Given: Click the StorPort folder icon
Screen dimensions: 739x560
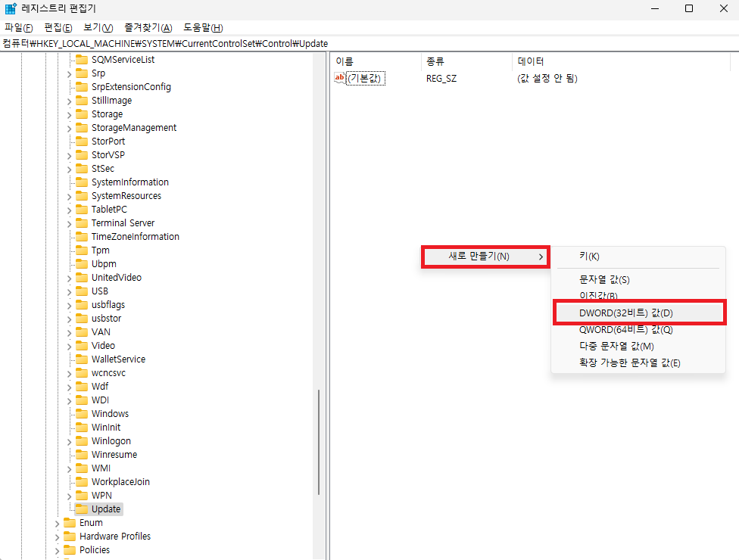Looking at the screenshot, I should (x=82, y=142).
